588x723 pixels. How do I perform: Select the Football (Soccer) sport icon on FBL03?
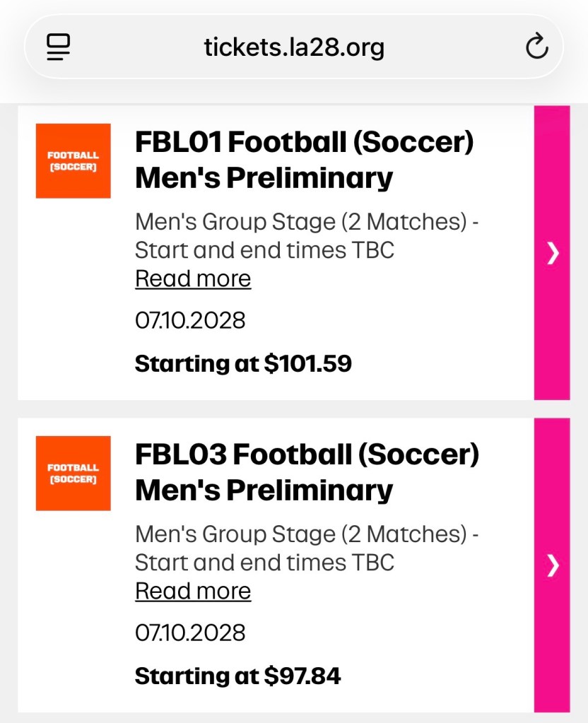pos(73,474)
